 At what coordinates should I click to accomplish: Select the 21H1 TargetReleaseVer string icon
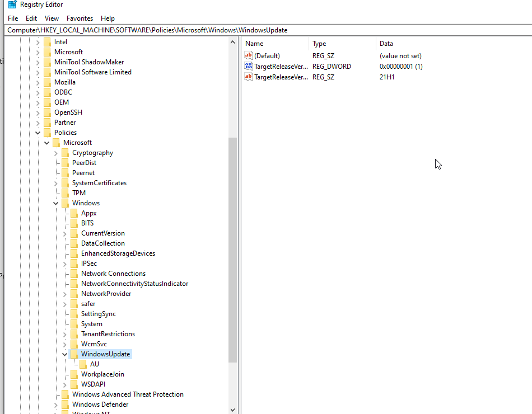tap(249, 77)
